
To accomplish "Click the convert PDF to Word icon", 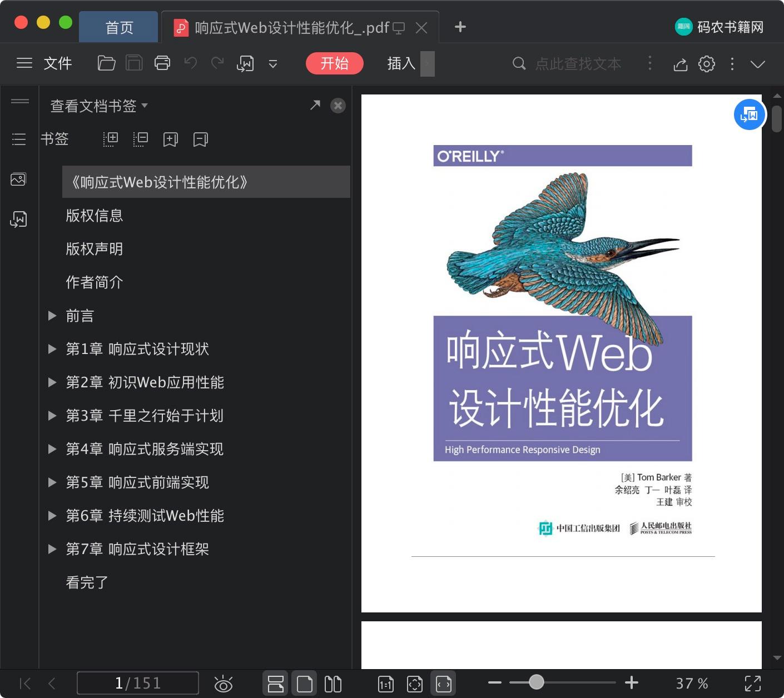I will point(245,64).
